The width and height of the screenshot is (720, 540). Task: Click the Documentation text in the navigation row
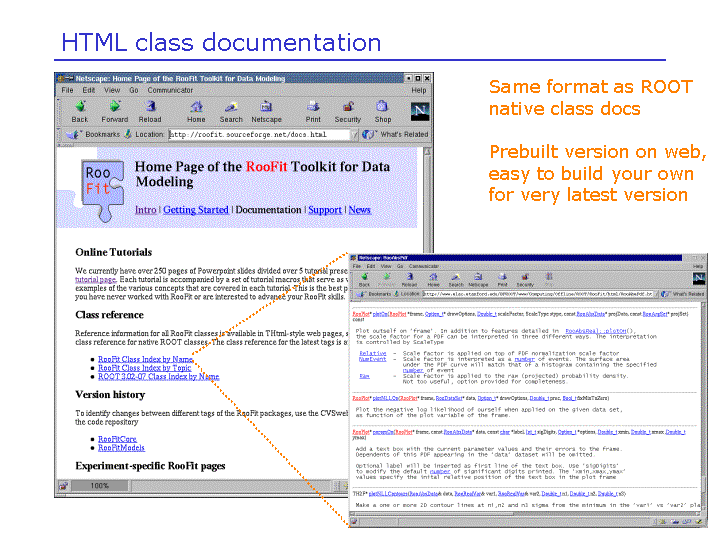coord(269,210)
